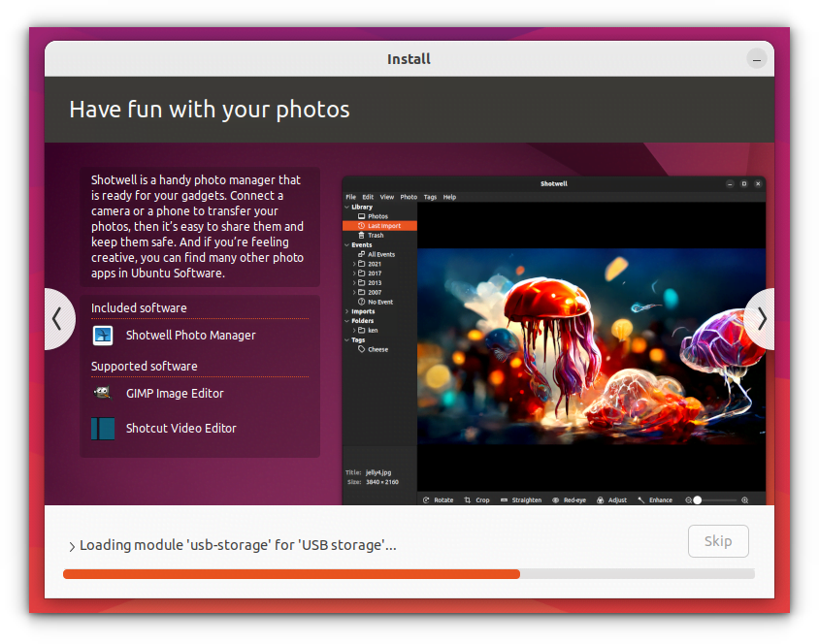Expand the installation details chevron
The width and height of the screenshot is (819, 644).
[72, 546]
